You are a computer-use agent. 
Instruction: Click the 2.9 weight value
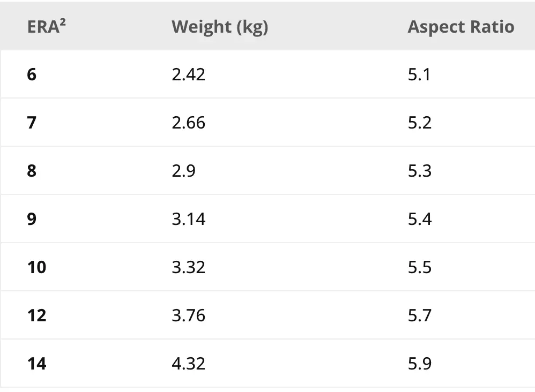[x=183, y=171]
